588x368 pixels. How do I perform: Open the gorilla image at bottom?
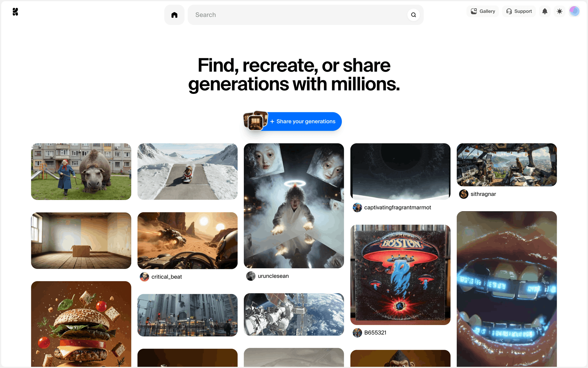400,358
